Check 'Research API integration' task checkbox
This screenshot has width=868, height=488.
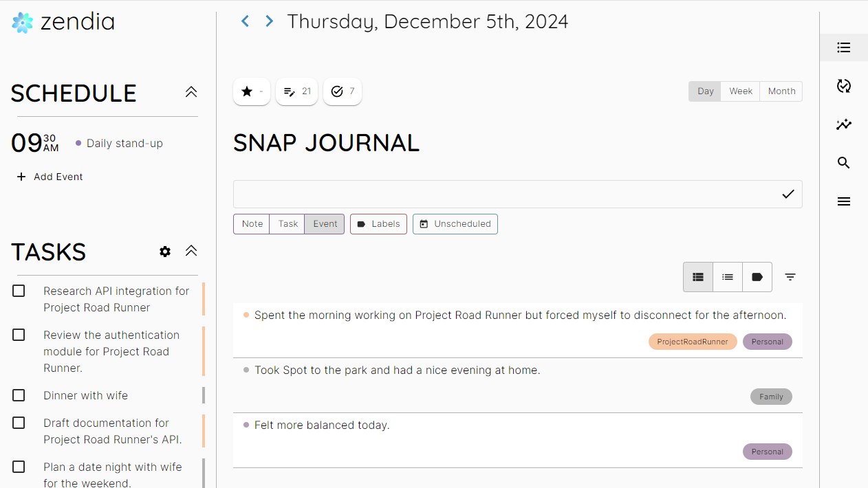19,291
